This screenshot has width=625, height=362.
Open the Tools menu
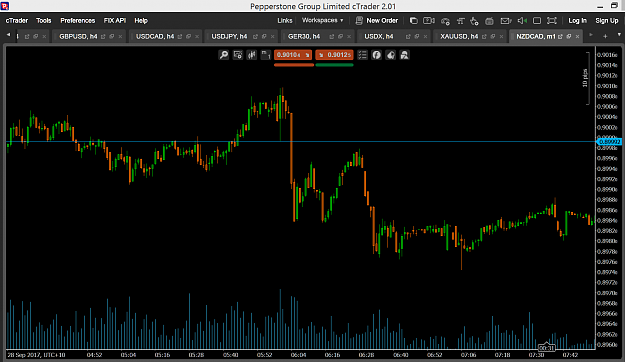click(x=43, y=20)
